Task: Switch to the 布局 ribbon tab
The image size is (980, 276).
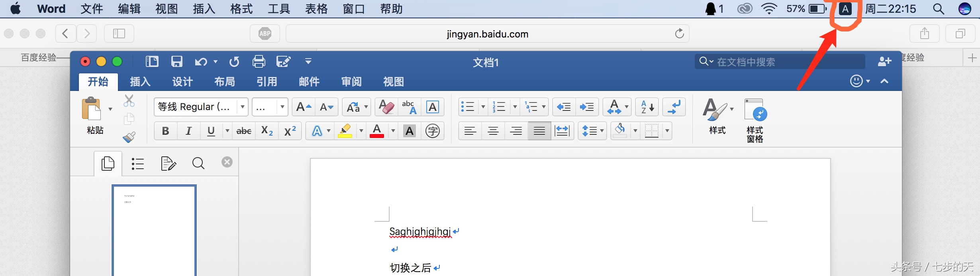Action: pos(225,82)
